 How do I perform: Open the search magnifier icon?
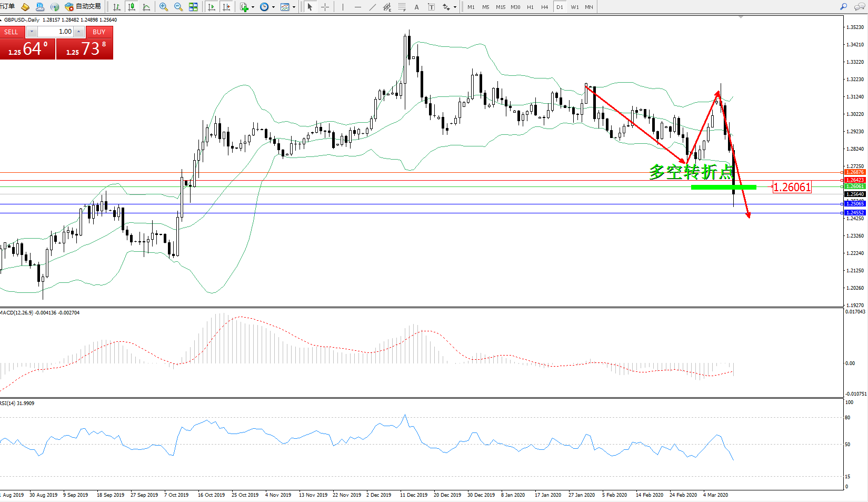pyautogui.click(x=843, y=7)
